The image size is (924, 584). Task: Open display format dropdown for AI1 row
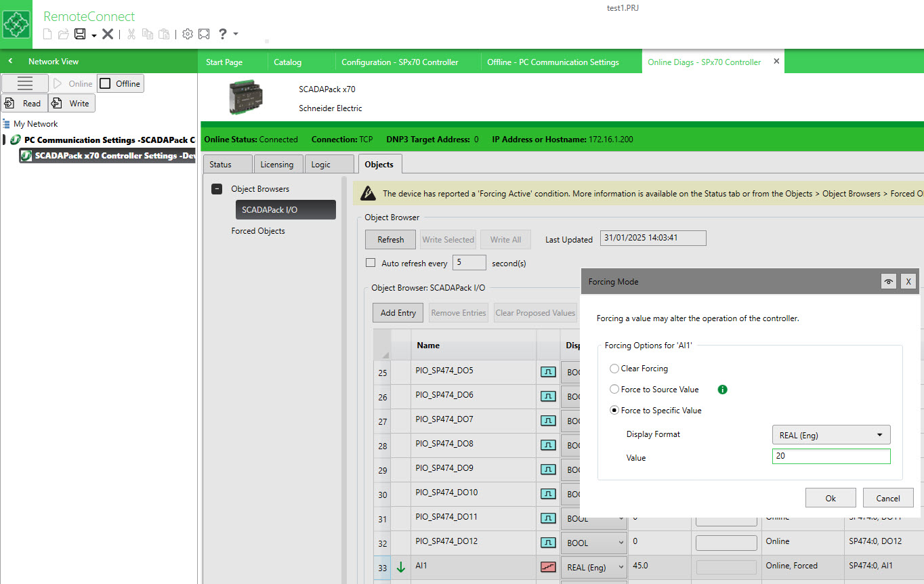[x=594, y=567]
